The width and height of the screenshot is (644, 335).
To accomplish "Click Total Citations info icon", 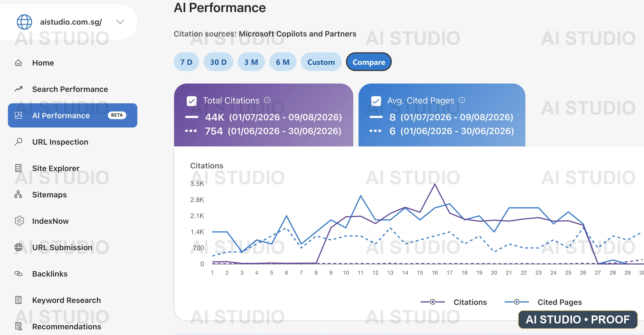I will tap(267, 100).
